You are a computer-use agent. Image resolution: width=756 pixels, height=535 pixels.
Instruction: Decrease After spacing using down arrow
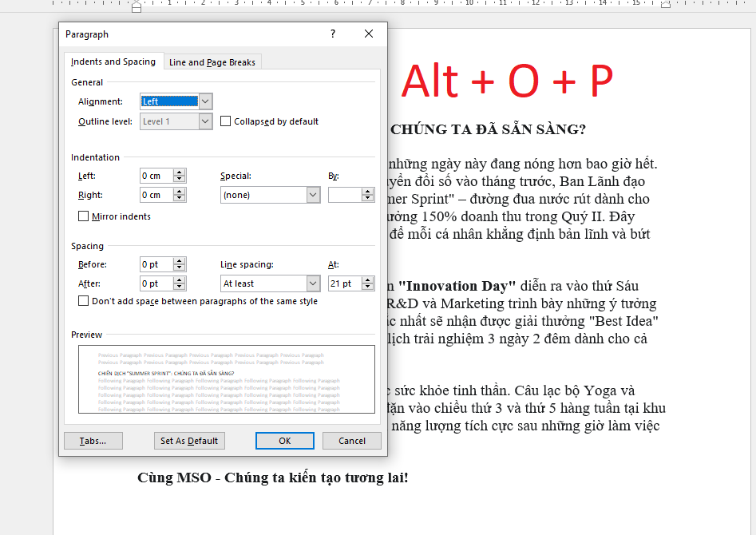click(x=180, y=287)
